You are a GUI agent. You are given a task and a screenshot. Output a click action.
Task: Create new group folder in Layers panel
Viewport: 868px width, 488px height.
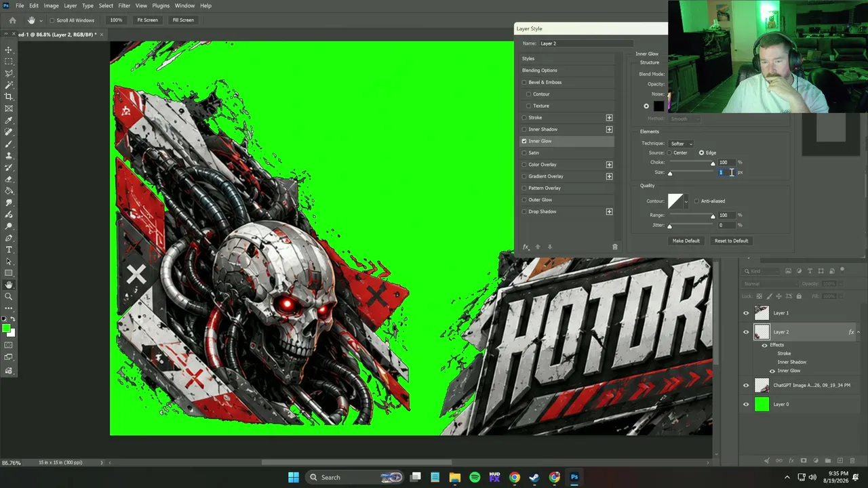point(828,461)
